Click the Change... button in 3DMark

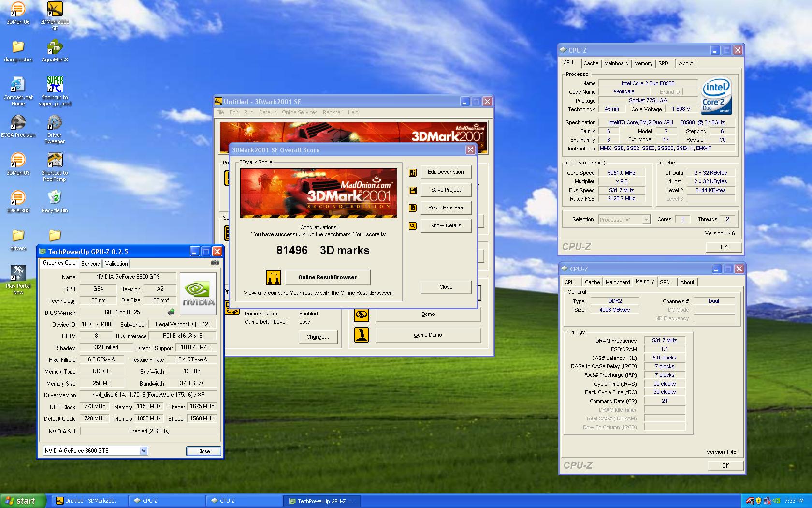click(x=318, y=337)
